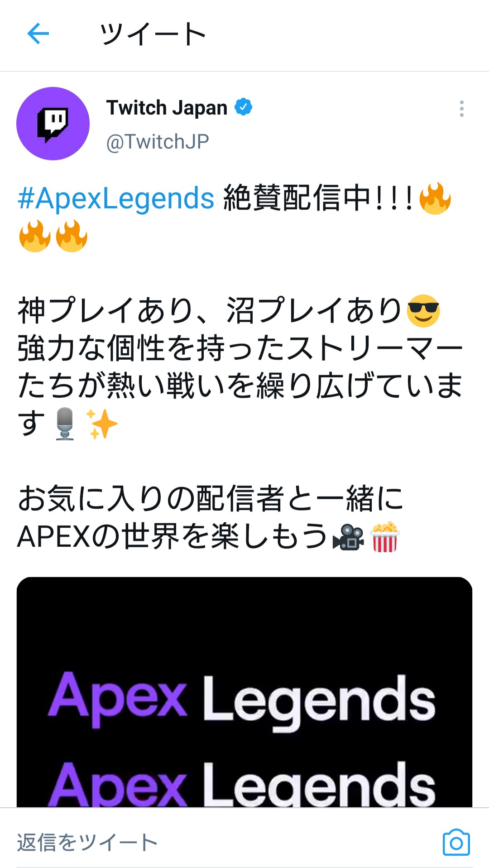The image size is (489, 868).
Task: Tap the text APEXの世界を楽しもう
Action: tap(172, 536)
